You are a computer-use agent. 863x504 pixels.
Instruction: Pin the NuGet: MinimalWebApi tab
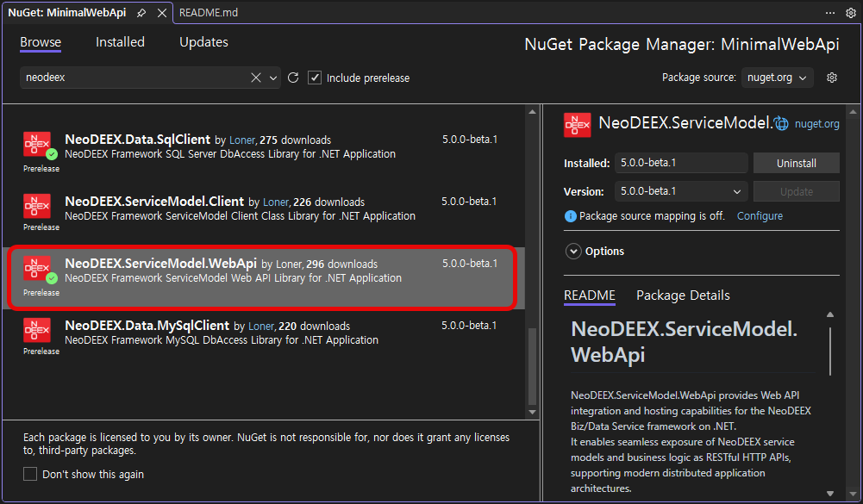pyautogui.click(x=141, y=13)
